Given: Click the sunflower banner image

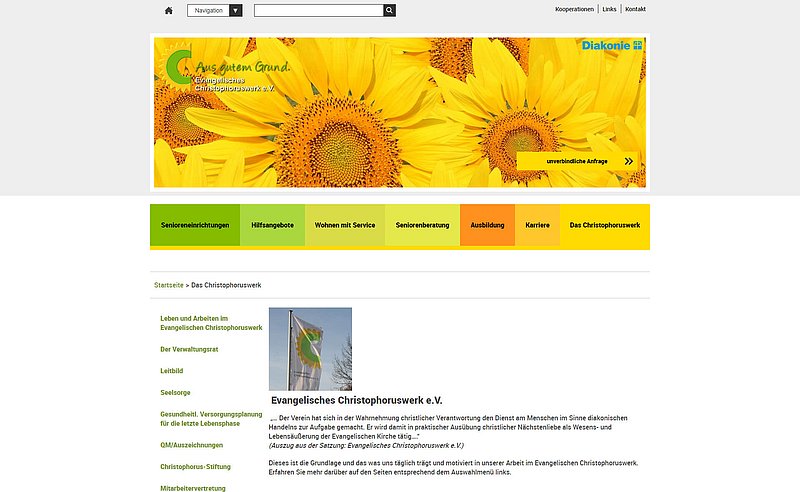Looking at the screenshot, I should 400,112.
